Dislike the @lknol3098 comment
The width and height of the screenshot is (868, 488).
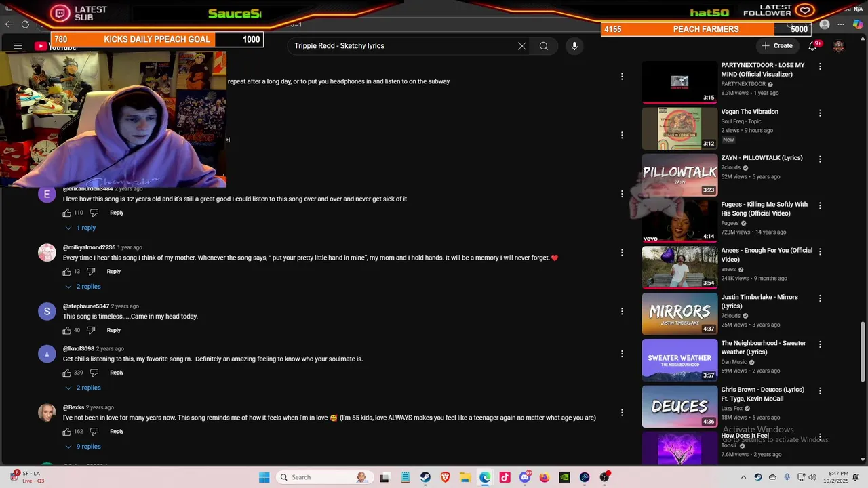point(94,373)
